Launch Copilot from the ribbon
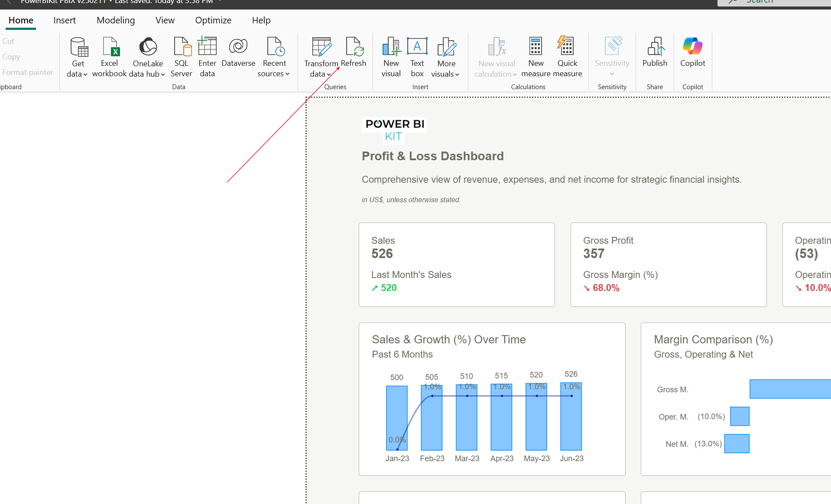 point(693,52)
